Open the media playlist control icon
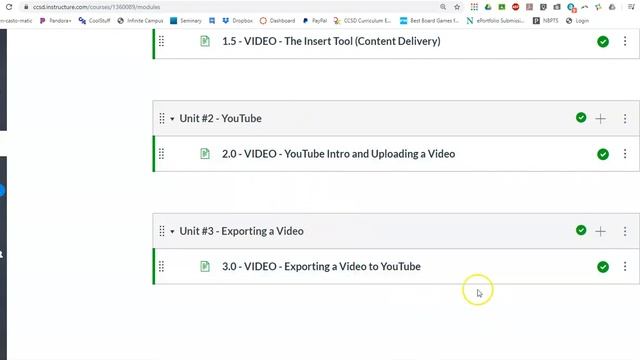The height and width of the screenshot is (360, 640). click(631, 7)
